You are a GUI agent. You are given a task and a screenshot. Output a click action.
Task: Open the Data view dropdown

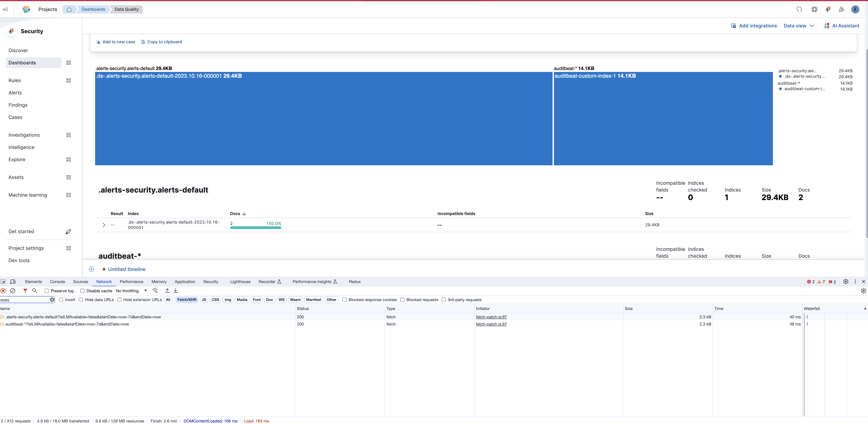[799, 26]
